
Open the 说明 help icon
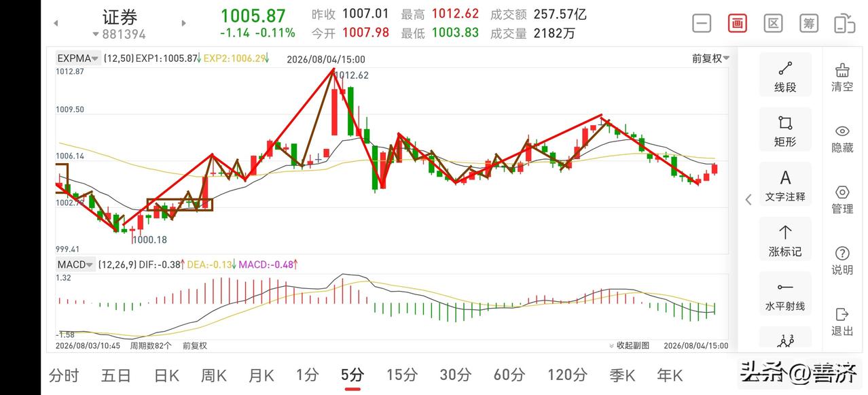click(842, 261)
